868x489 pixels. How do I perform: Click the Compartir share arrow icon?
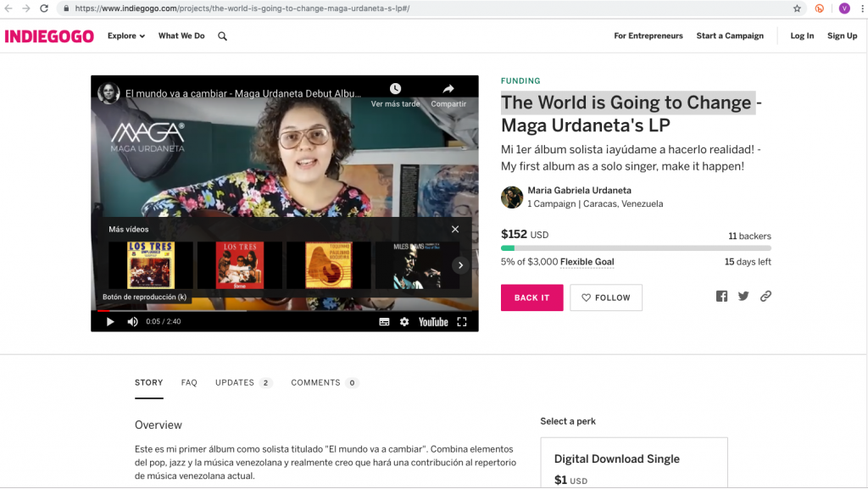(x=448, y=89)
